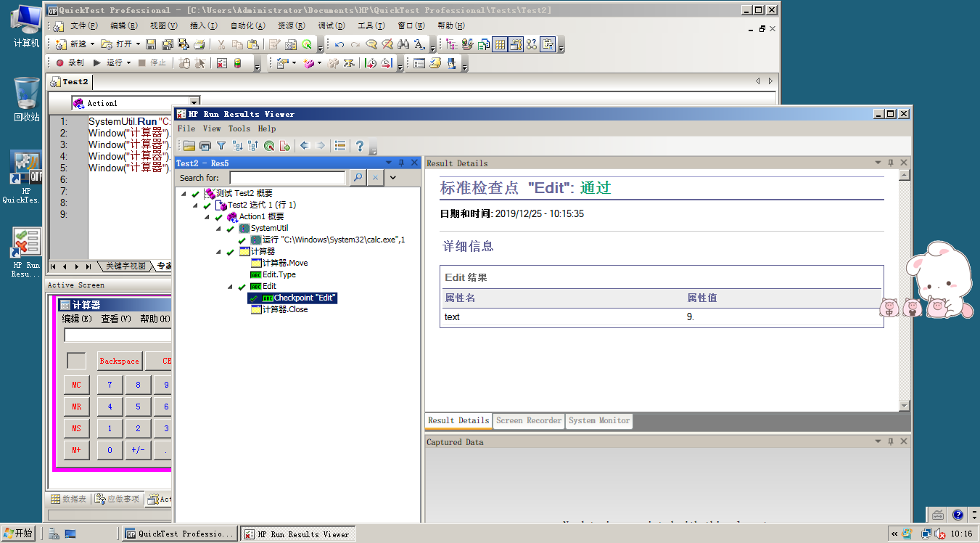
Task: Click the Redo arrow in QuickTest toolbar
Action: [355, 44]
